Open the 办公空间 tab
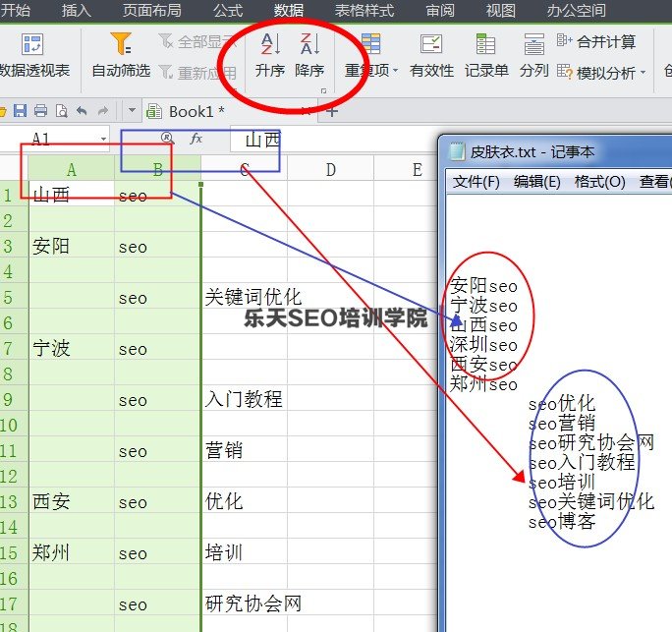The image size is (672, 632). pos(577,10)
